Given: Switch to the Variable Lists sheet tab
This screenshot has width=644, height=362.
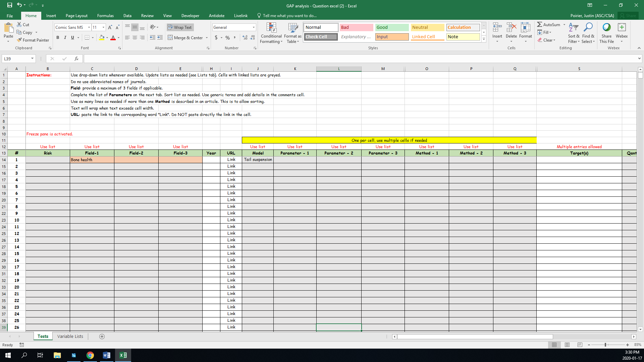Looking at the screenshot, I should point(70,336).
